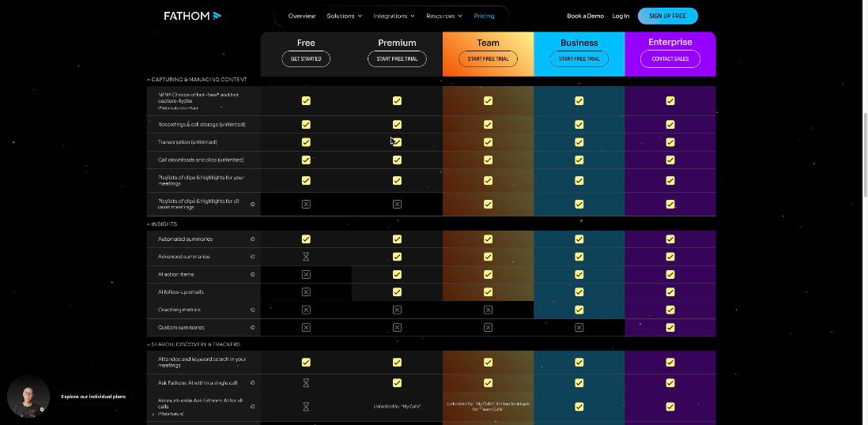Open the Integrations dropdown menu
Image resolution: width=868 pixels, height=425 pixels.
tap(394, 16)
